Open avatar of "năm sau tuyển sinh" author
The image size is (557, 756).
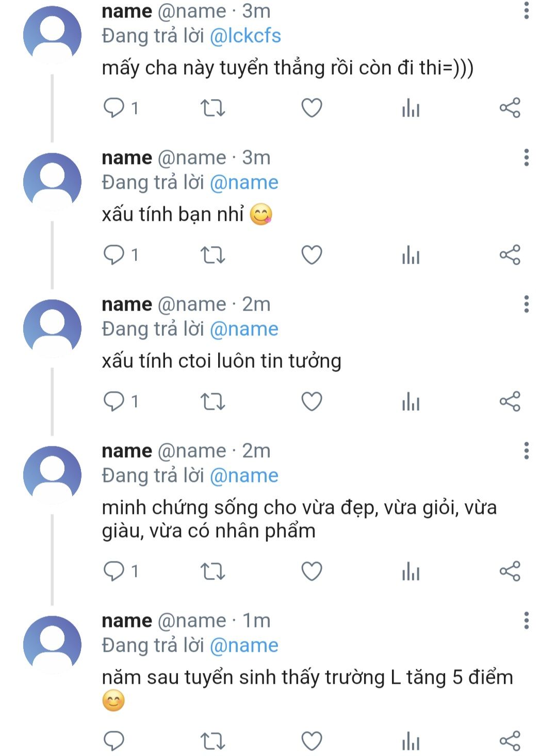[x=52, y=645]
